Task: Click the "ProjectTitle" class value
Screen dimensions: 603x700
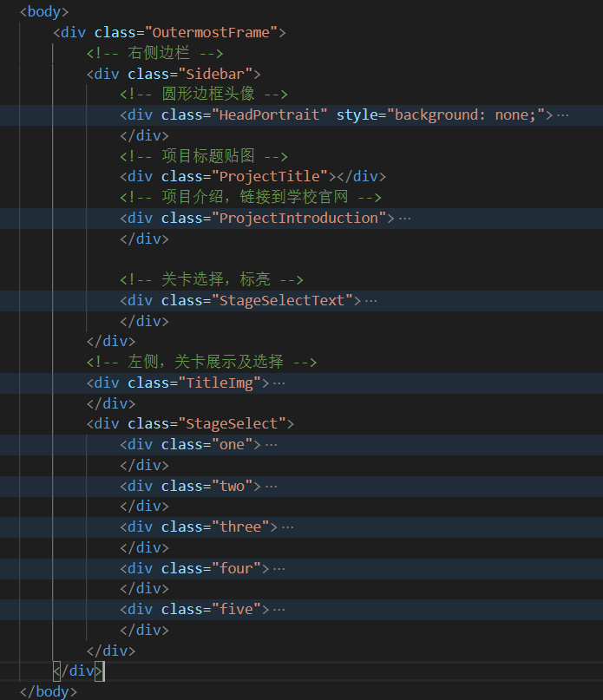Action: (x=270, y=177)
